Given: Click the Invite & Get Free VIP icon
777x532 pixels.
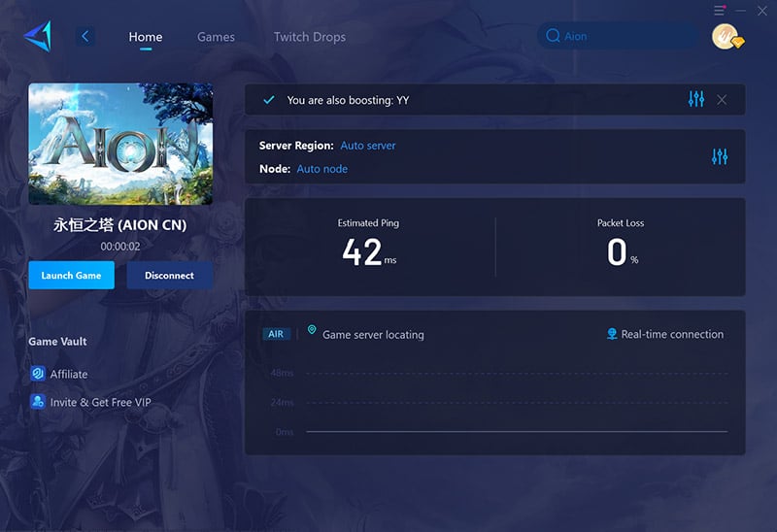Looking at the screenshot, I should (x=38, y=402).
